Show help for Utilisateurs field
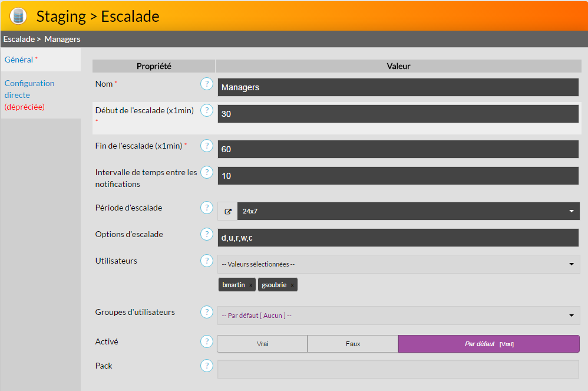This screenshot has height=391, width=588. click(206, 261)
